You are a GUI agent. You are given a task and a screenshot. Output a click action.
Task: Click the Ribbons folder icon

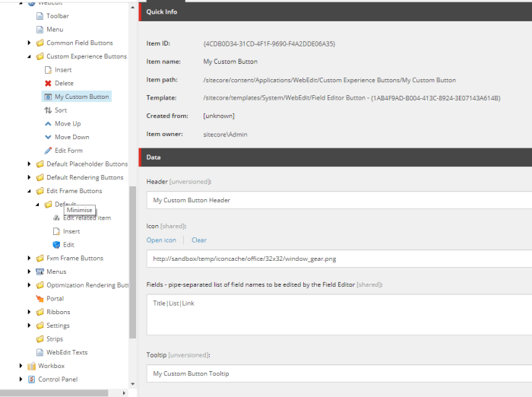point(40,312)
